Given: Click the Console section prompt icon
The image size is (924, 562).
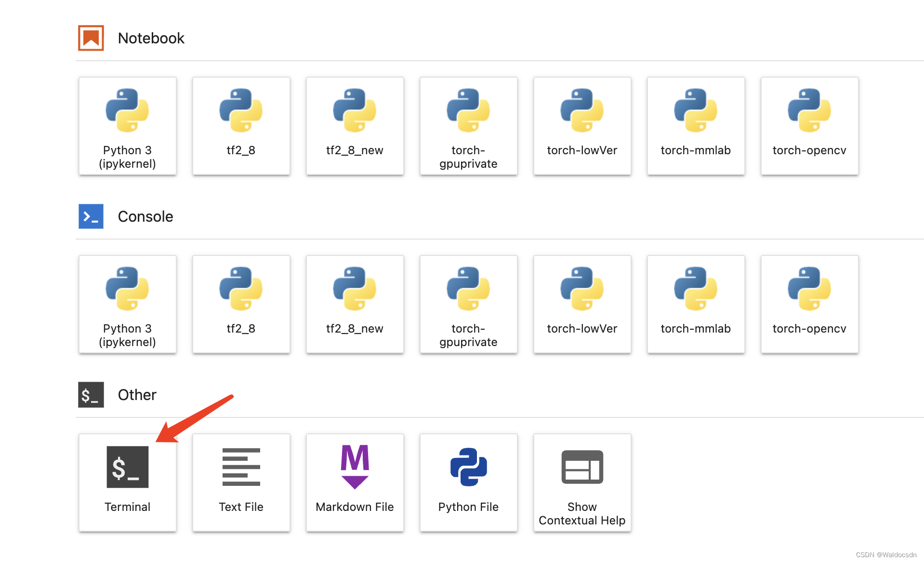Looking at the screenshot, I should point(91,216).
